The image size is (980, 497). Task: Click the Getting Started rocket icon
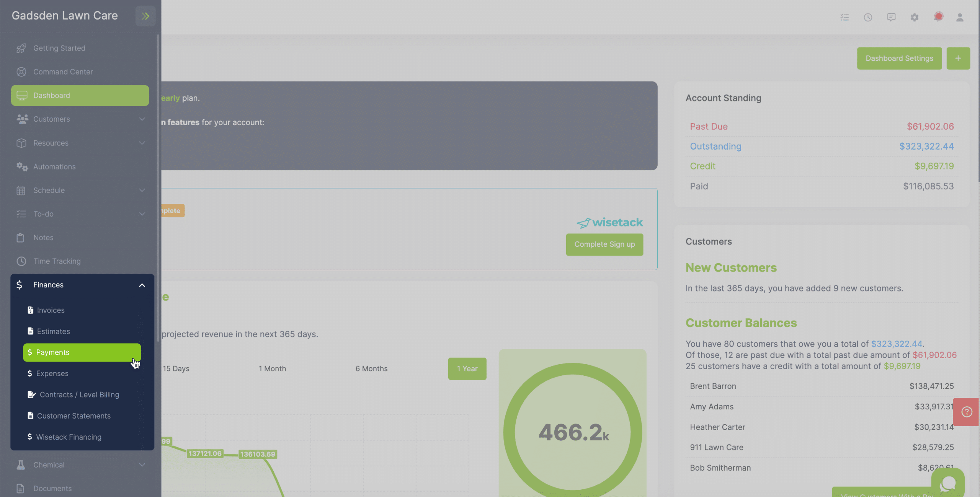point(21,48)
